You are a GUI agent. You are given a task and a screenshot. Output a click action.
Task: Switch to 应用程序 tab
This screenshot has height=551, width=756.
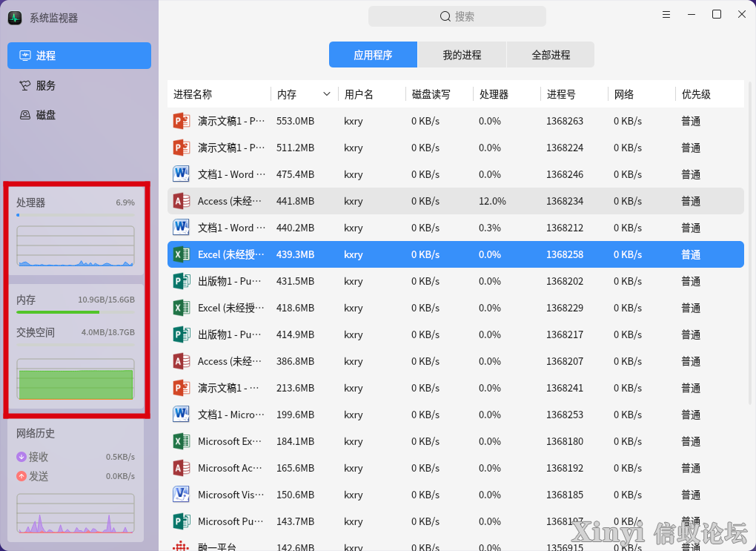[x=373, y=55]
